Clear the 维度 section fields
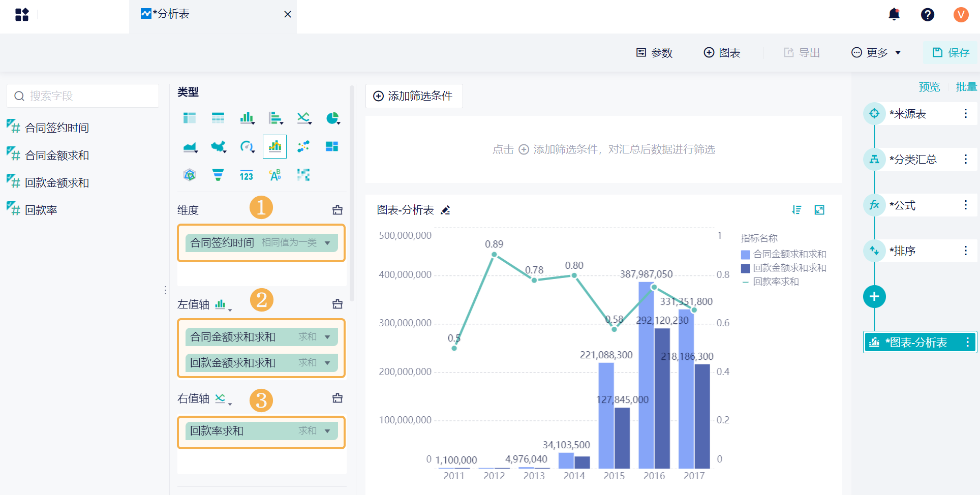980x495 pixels. click(337, 210)
